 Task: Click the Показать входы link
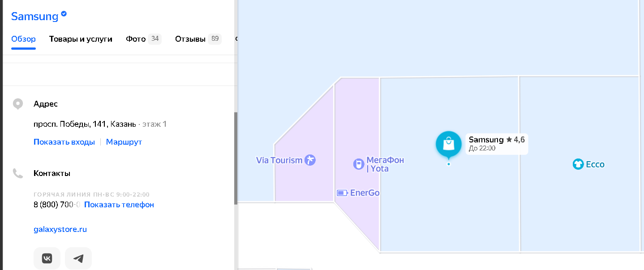point(64,142)
